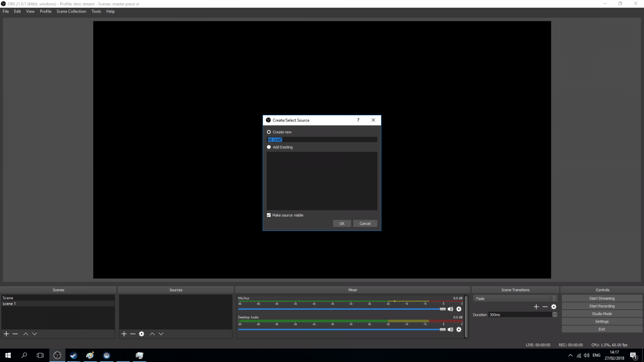Add a new scene with the plus icon
Viewport: 644px width, 362px height.
6,334
